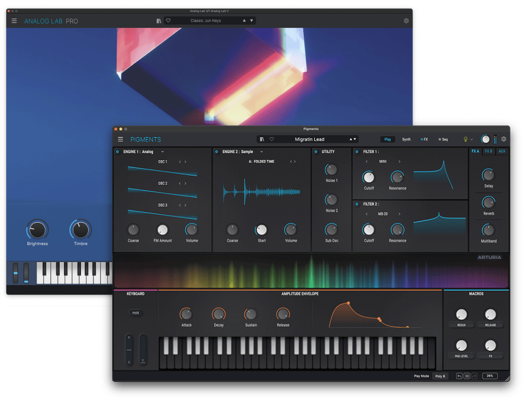532x400 pixels.
Task: Click the Pigments master volume knob
Action: 485,139
